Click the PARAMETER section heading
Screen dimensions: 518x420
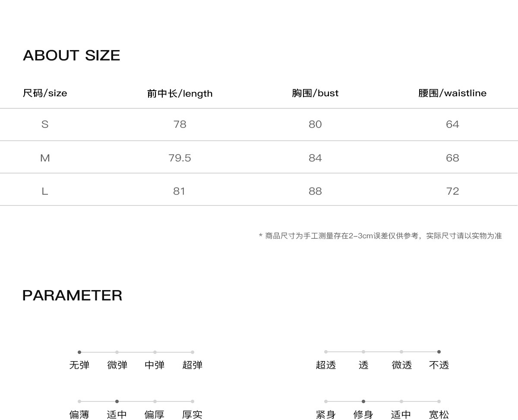[x=72, y=295]
